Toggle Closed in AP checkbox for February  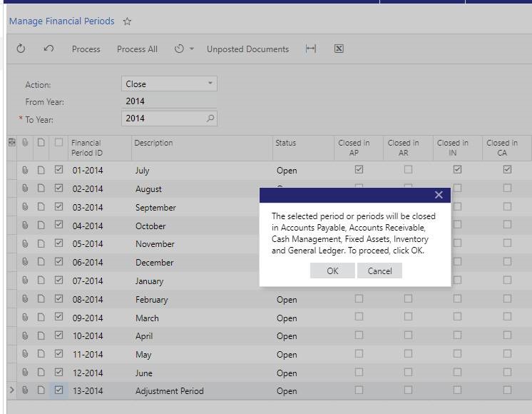click(359, 299)
